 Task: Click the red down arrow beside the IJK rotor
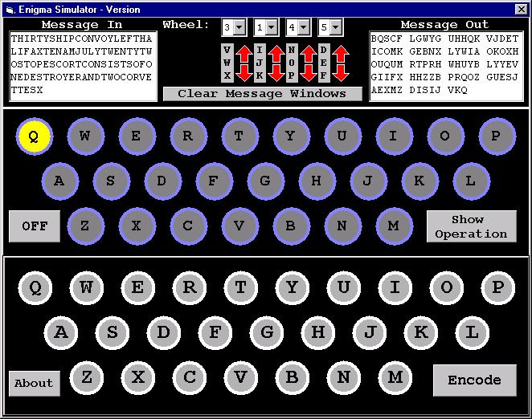coord(276,73)
